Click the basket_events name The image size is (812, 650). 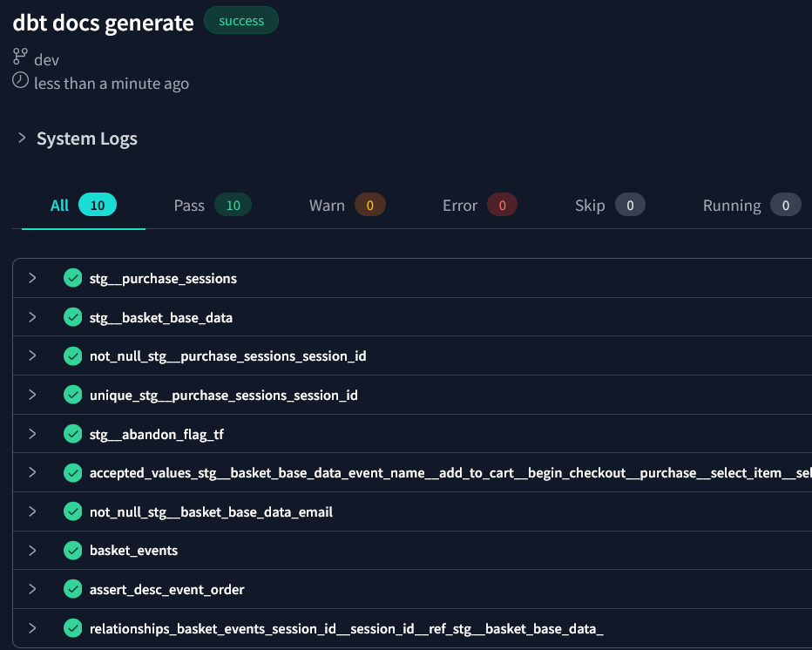coord(133,551)
